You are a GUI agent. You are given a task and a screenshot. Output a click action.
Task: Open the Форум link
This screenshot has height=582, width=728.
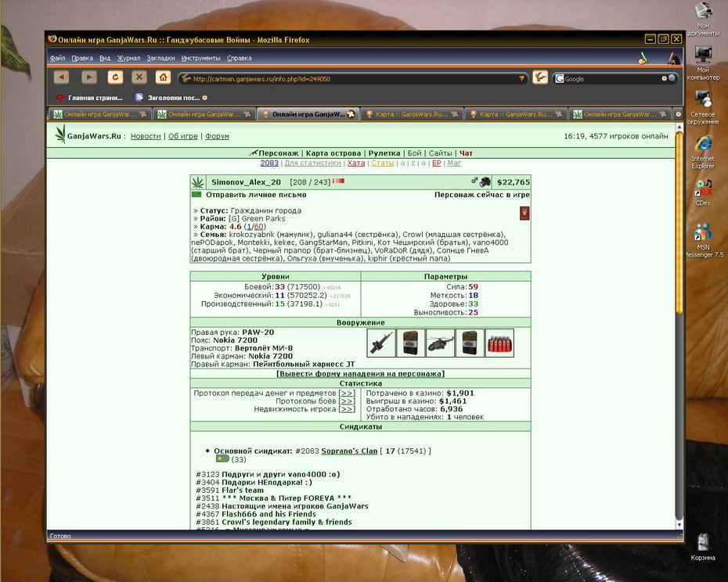(217, 136)
